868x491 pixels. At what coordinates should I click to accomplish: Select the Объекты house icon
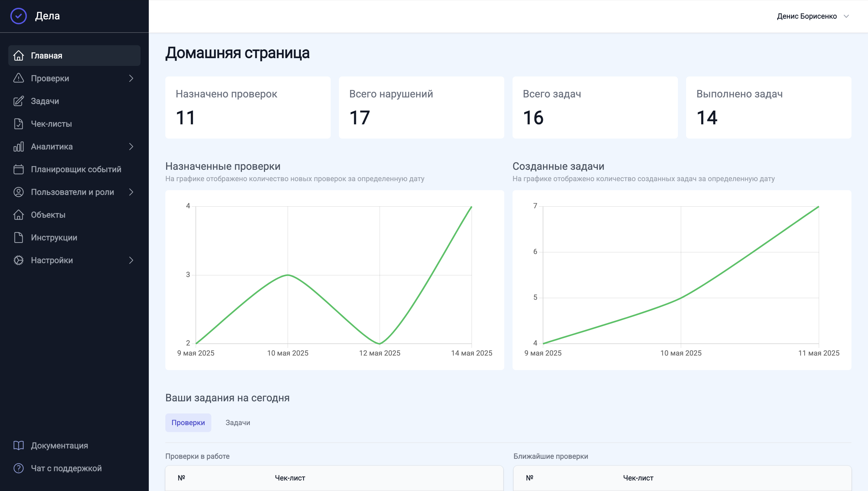tap(18, 214)
